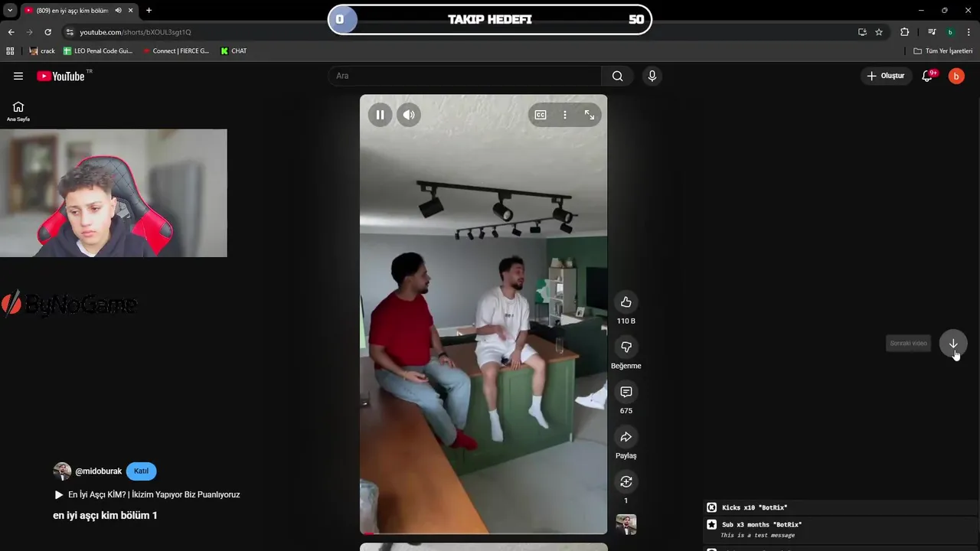Open the green Chrome profile avatar
Viewport: 980px width, 551px height.
(950, 32)
